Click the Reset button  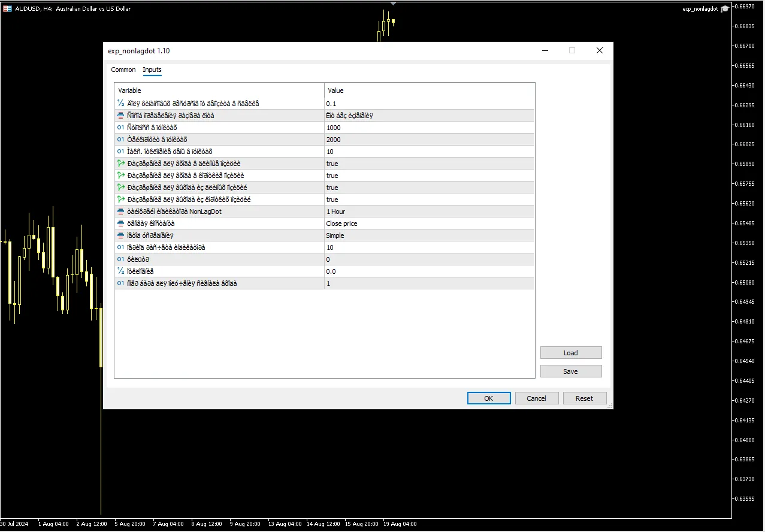pyautogui.click(x=584, y=398)
